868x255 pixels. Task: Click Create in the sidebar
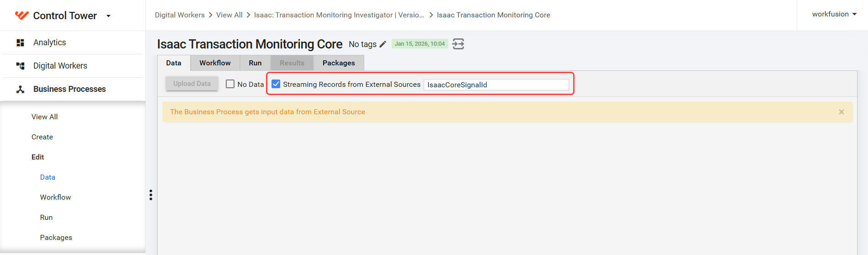[x=43, y=137]
